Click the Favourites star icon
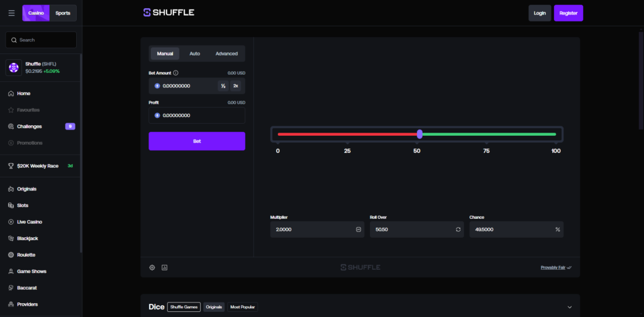 point(11,110)
